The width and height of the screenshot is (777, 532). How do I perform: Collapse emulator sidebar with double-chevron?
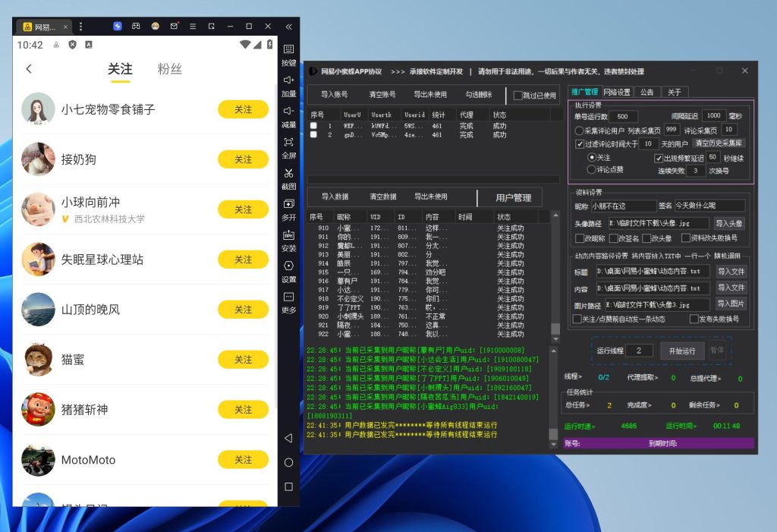pos(288,26)
